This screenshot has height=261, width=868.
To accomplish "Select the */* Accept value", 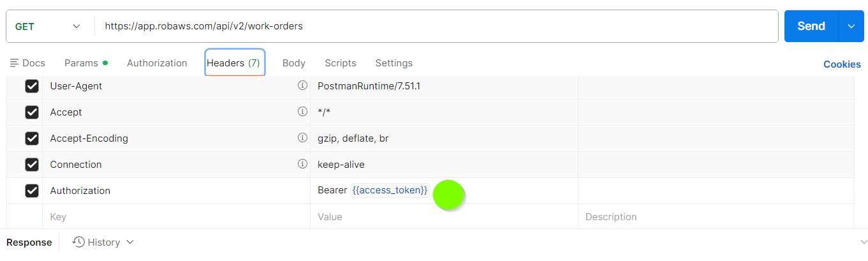I will 325,112.
